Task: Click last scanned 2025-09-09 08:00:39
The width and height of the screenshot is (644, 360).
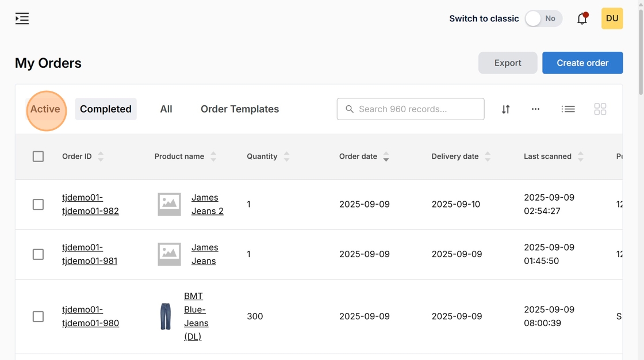Action: [x=549, y=316]
